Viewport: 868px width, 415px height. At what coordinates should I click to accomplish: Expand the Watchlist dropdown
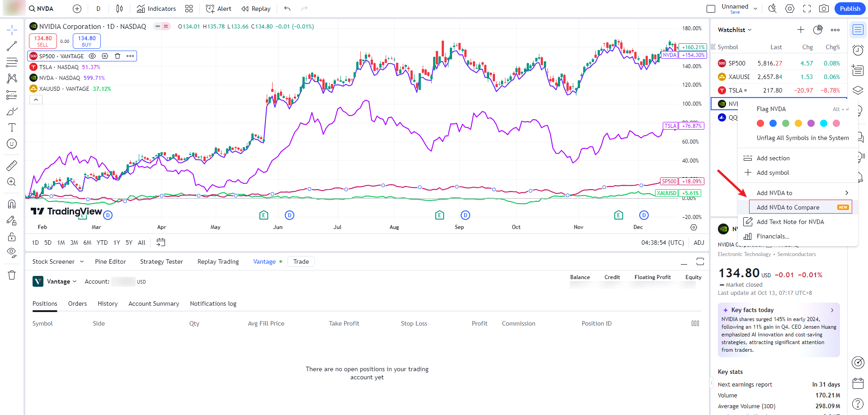[x=735, y=30]
